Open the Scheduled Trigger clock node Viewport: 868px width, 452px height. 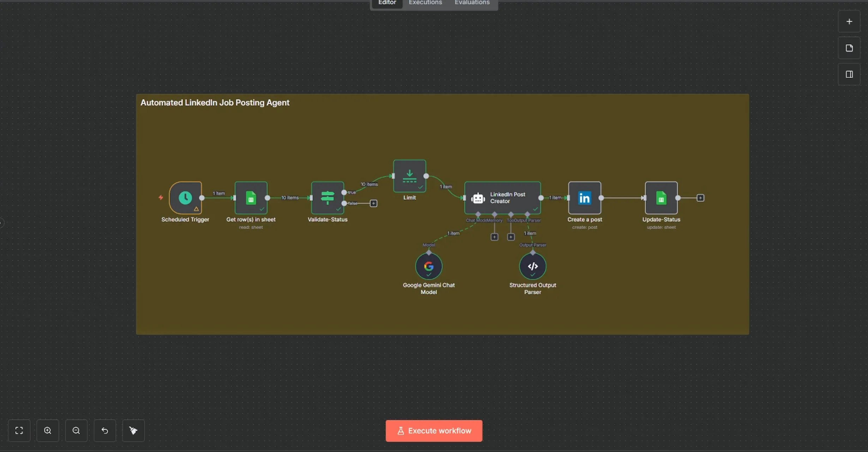pyautogui.click(x=185, y=198)
